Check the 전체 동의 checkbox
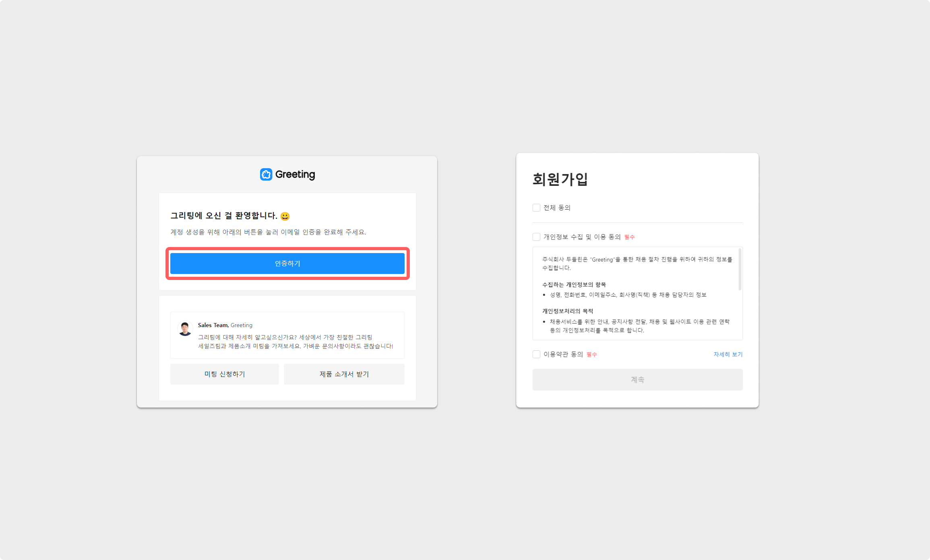This screenshot has width=930, height=560. pos(536,208)
